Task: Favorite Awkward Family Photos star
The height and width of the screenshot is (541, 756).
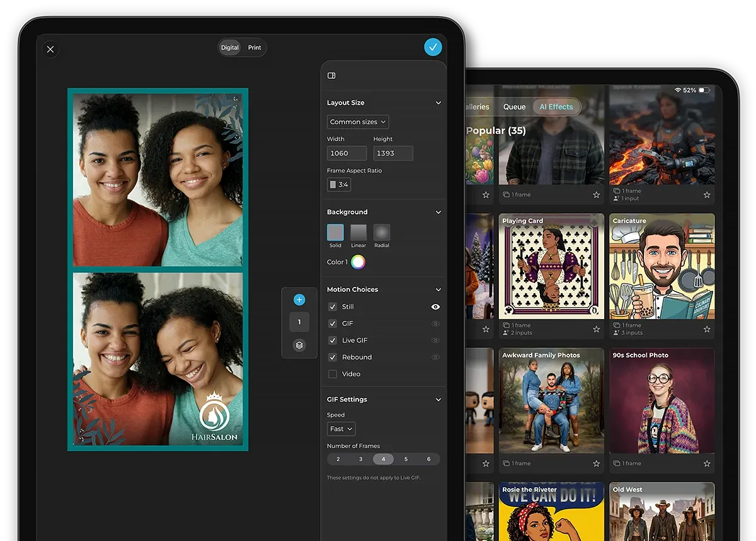Action: click(596, 463)
